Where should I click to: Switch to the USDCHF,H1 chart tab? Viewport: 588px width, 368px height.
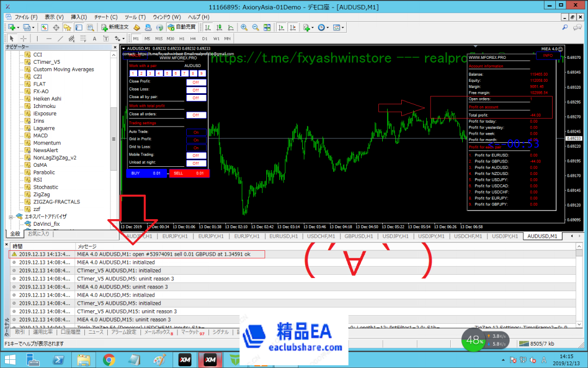coord(320,236)
